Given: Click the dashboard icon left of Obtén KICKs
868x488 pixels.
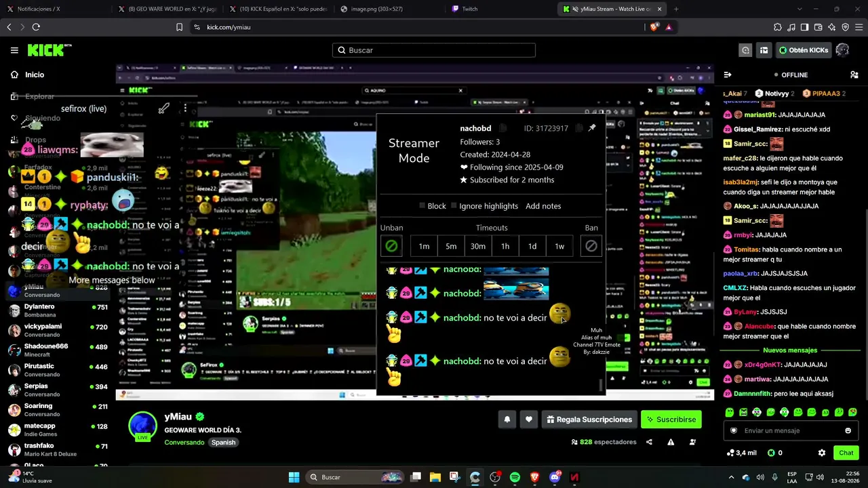Looking at the screenshot, I should pyautogui.click(x=764, y=50).
